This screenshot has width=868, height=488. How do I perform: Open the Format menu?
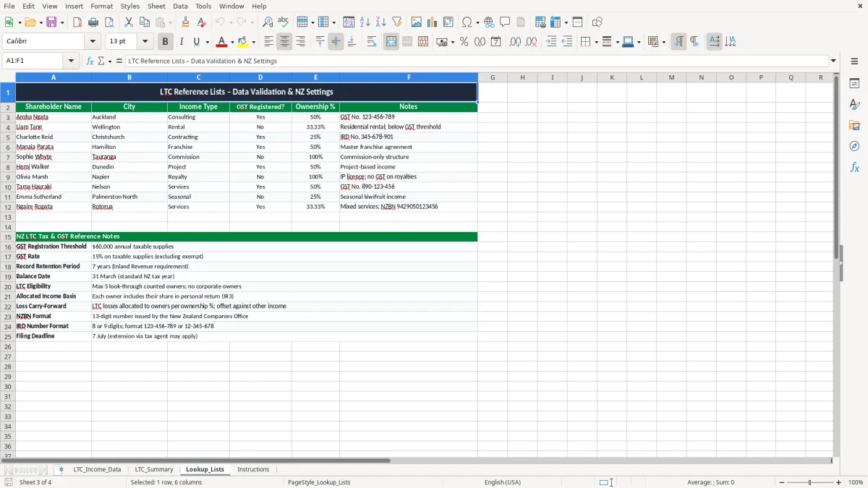101,6
